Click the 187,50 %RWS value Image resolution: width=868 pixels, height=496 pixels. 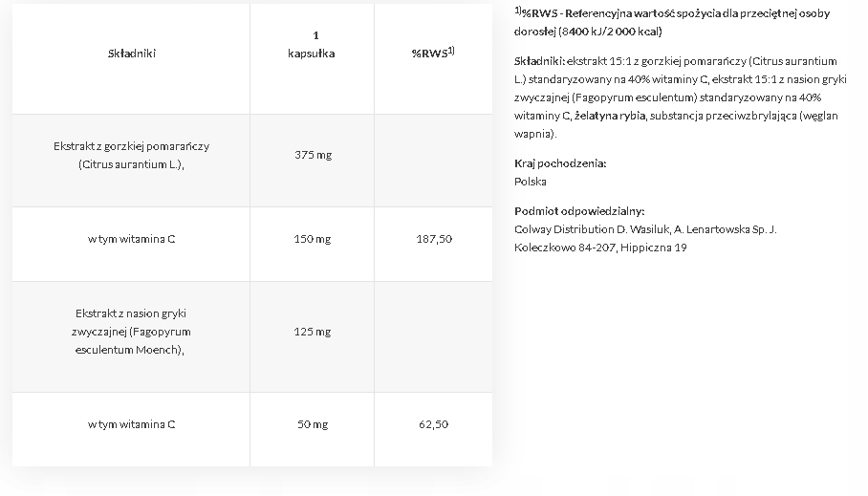tap(434, 239)
